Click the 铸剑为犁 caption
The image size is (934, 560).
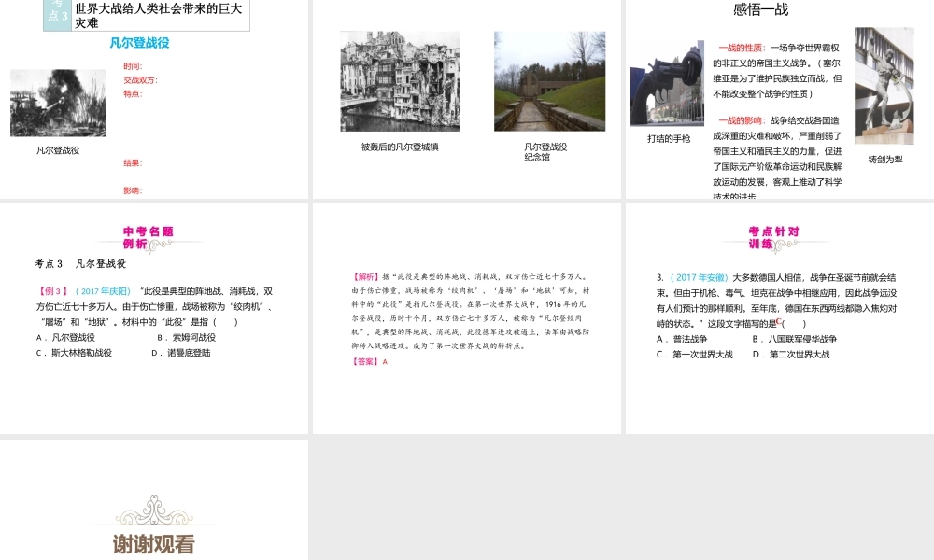coord(885,160)
